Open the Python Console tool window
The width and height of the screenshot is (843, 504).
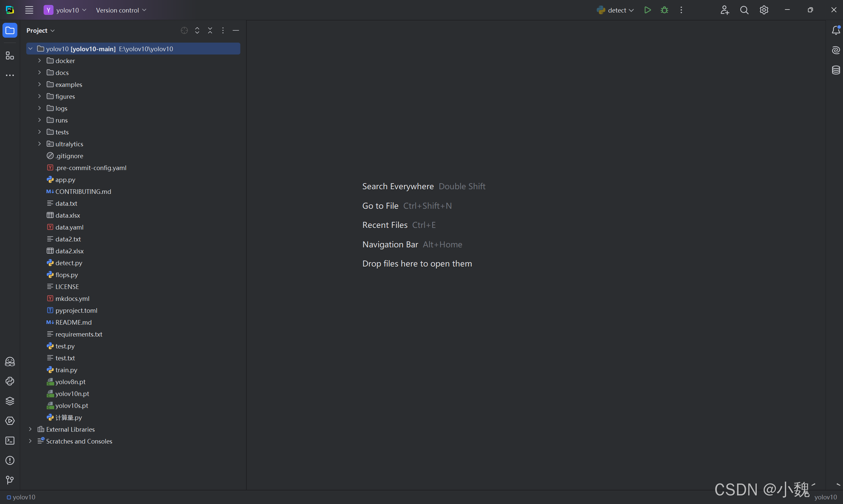(x=10, y=381)
